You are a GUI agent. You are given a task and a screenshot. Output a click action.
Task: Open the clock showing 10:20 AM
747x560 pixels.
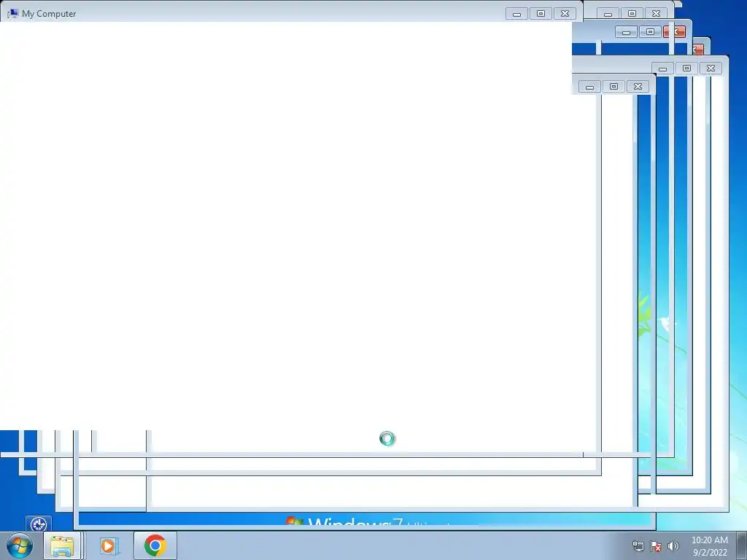[x=710, y=546]
